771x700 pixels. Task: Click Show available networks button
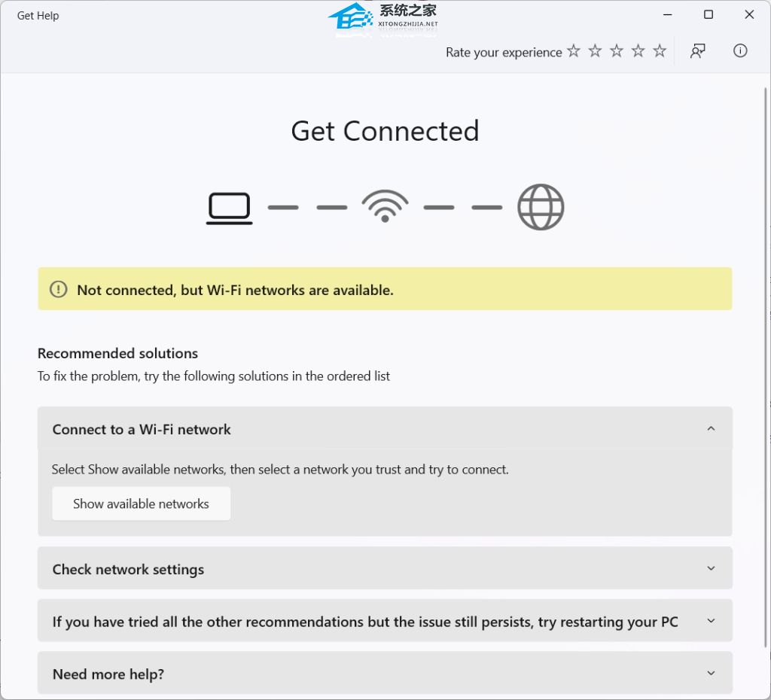(x=141, y=504)
